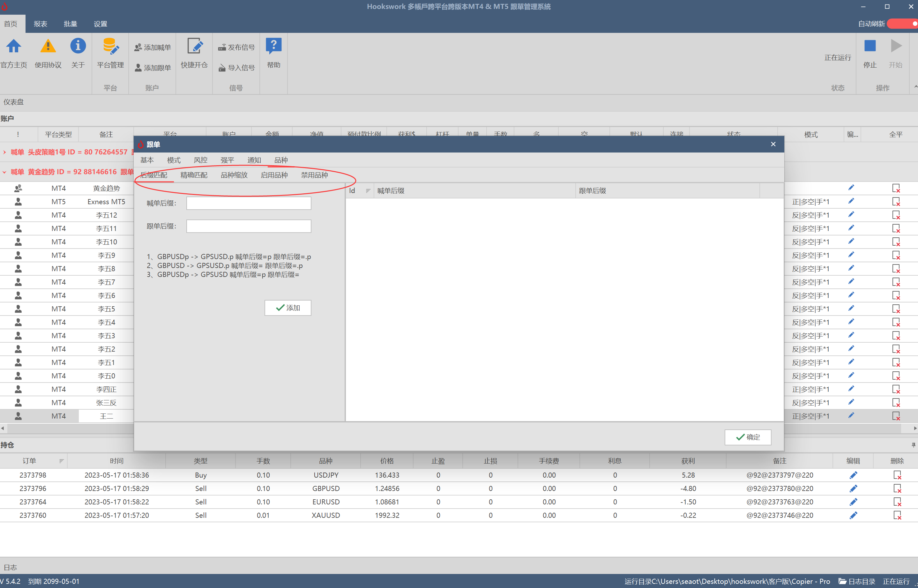Edit order 2373760 pencil icon
Screen dimensions: 918x588
pyautogui.click(x=853, y=515)
